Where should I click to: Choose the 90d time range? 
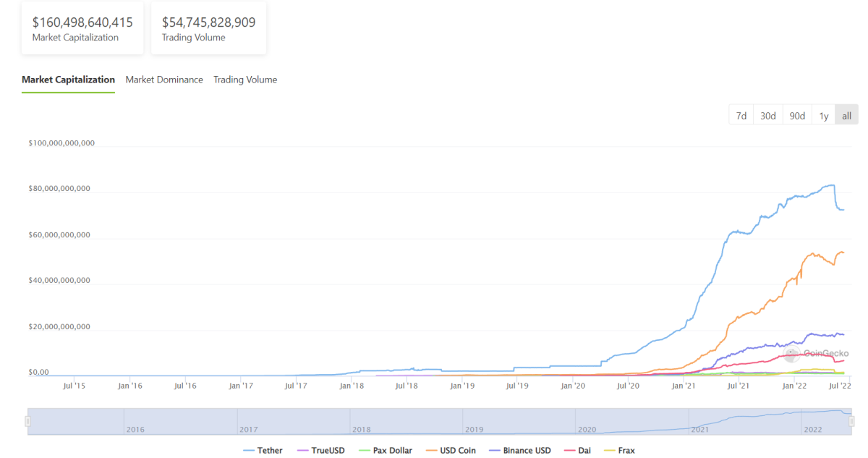(x=797, y=116)
